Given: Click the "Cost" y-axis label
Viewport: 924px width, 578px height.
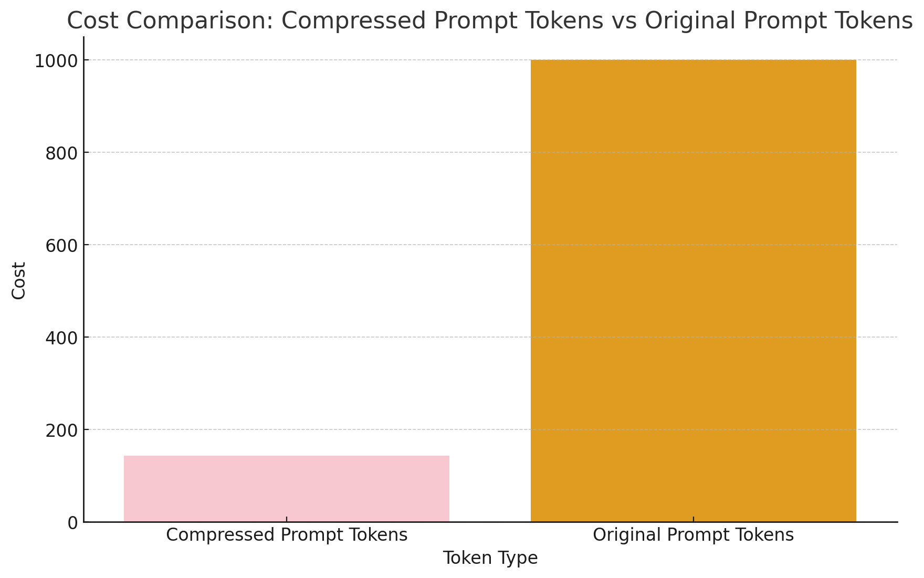Looking at the screenshot, I should (x=19, y=281).
